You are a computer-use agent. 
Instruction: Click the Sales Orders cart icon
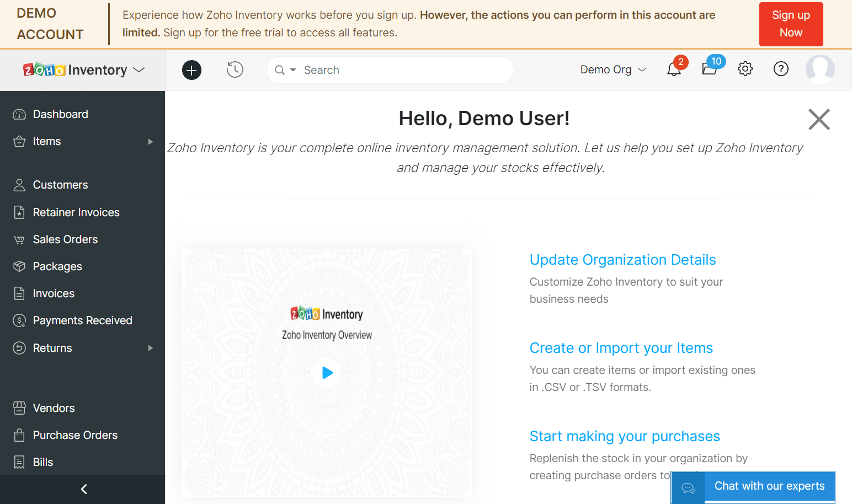[19, 239]
